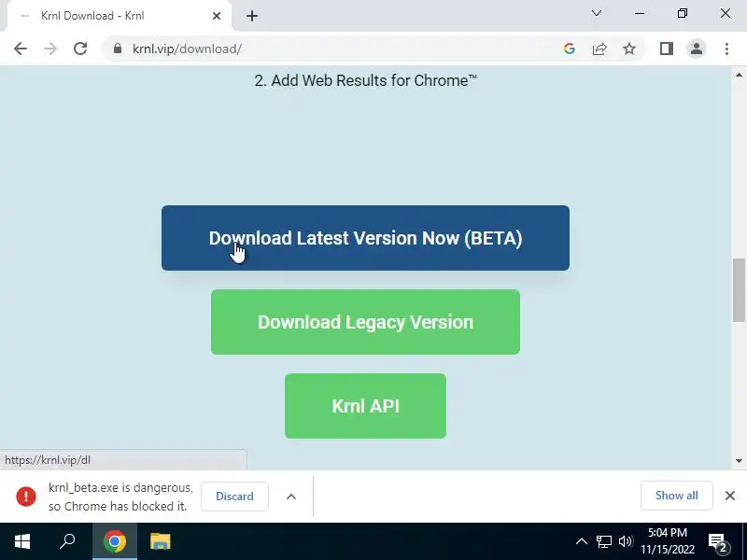The image size is (747, 560).
Task: Open the notification center icon
Action: coord(718,542)
